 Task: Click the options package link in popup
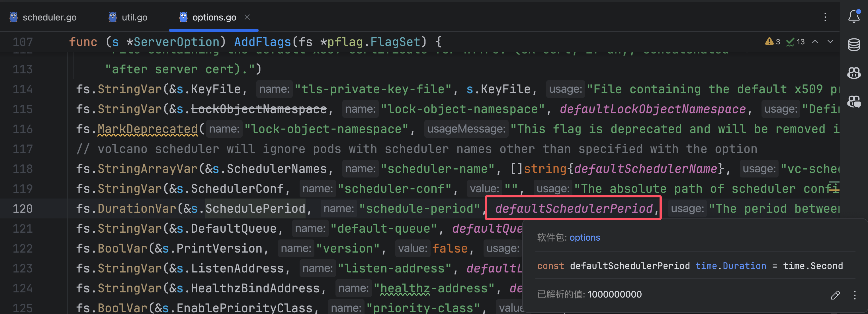coord(585,237)
